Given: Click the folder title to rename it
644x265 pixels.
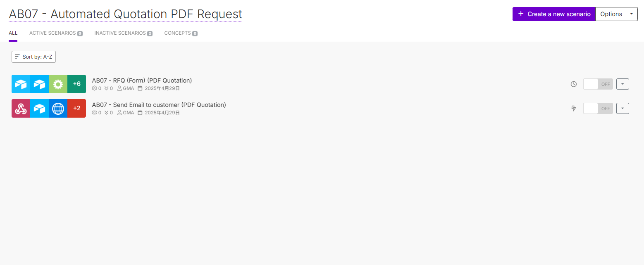Looking at the screenshot, I should (125, 14).
